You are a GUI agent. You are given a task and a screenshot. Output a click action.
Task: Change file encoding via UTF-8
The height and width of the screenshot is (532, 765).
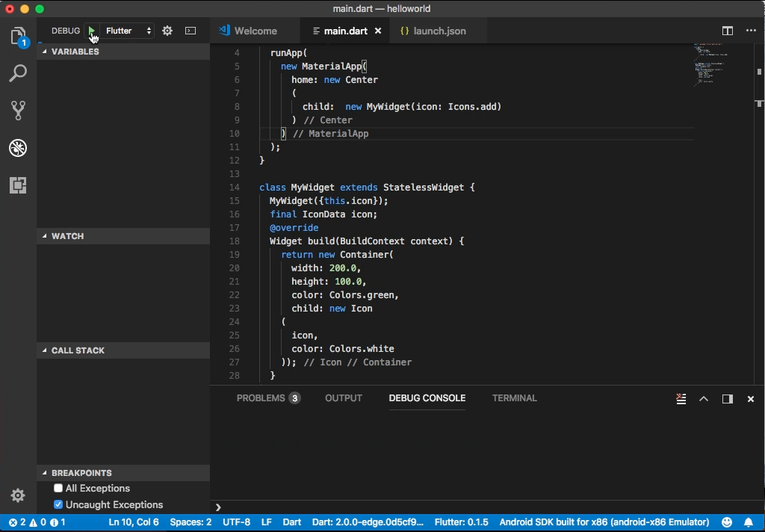pos(237,522)
